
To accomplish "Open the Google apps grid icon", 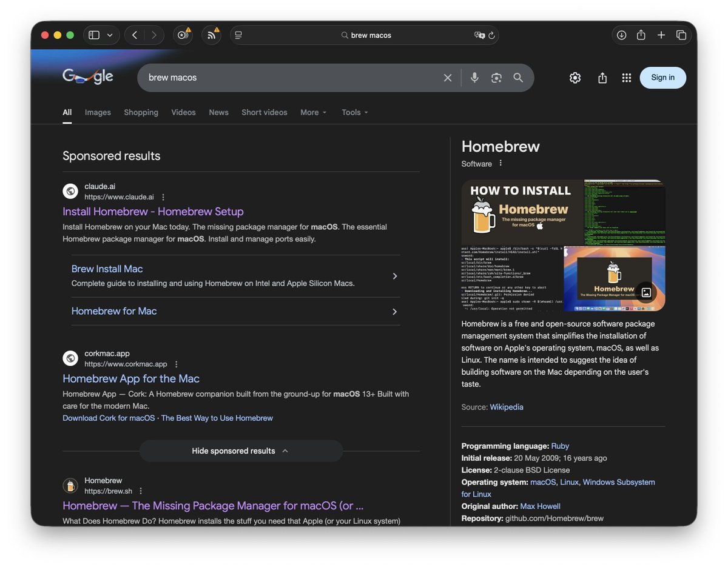I will [627, 78].
